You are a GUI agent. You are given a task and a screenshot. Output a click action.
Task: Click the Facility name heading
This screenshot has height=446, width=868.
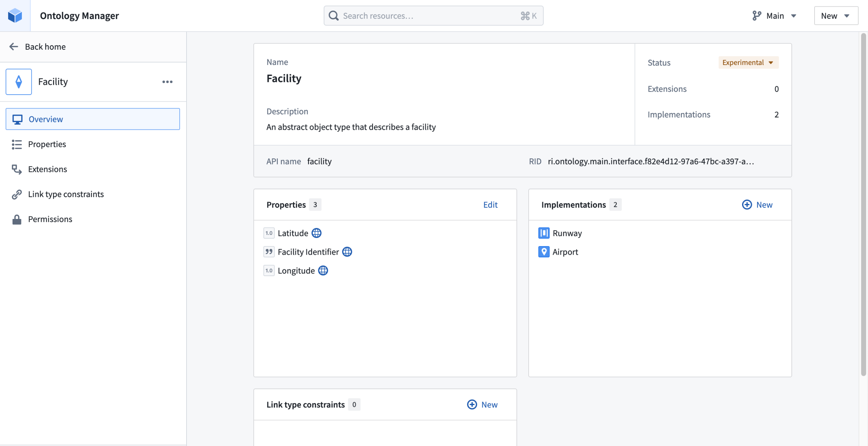[x=284, y=79]
